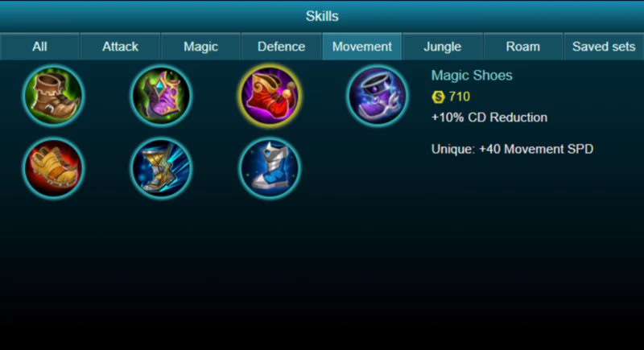The height and width of the screenshot is (350, 644).
Task: Show the Magic category tab
Action: click(200, 47)
